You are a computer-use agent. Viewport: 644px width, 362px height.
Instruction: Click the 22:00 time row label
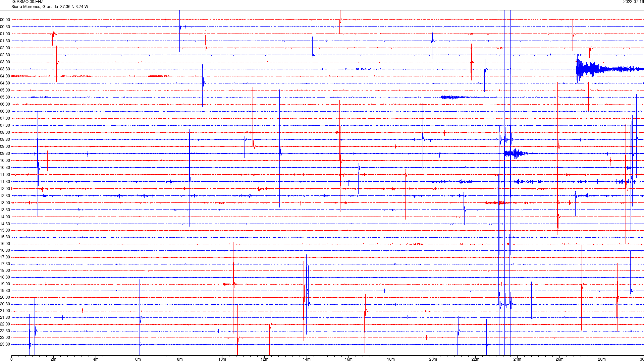(x=5, y=324)
